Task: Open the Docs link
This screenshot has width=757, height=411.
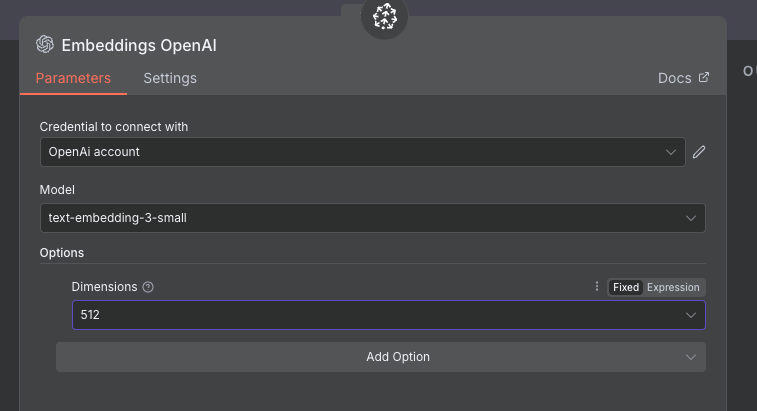Action: [674, 78]
